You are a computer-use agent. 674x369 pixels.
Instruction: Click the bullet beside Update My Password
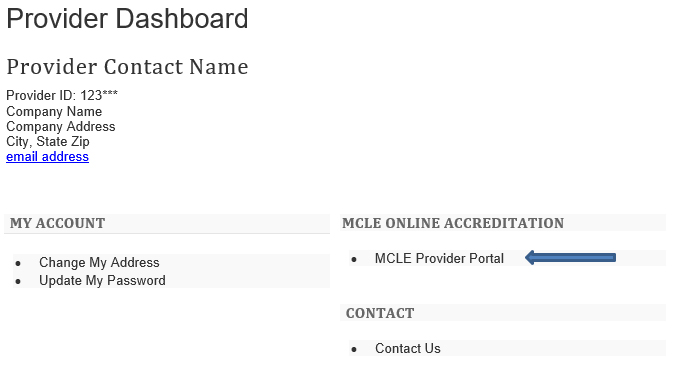(x=18, y=281)
